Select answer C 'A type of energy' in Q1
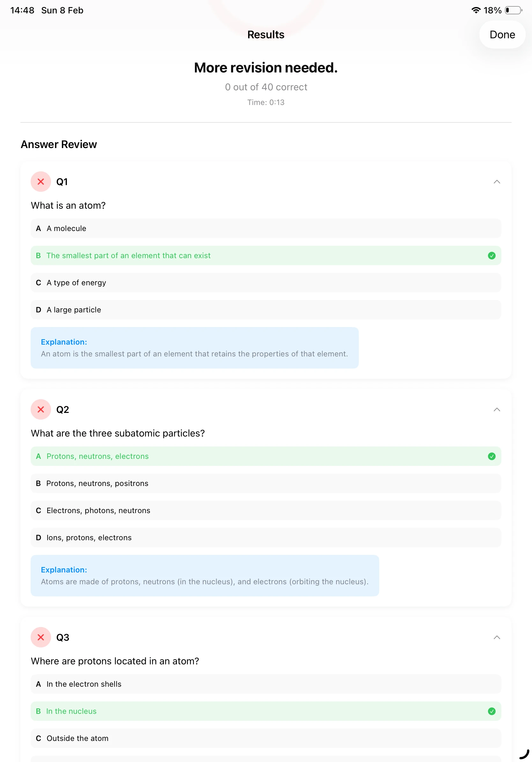 tap(265, 282)
